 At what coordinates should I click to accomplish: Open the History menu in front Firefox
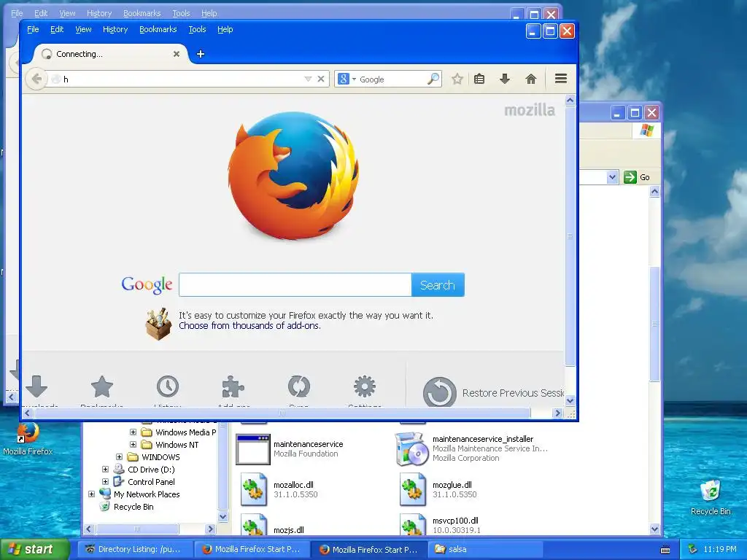point(115,29)
